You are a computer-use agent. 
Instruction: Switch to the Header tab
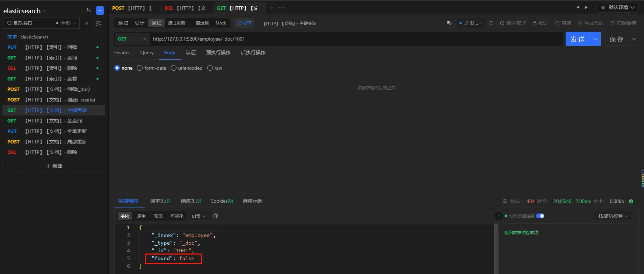122,52
